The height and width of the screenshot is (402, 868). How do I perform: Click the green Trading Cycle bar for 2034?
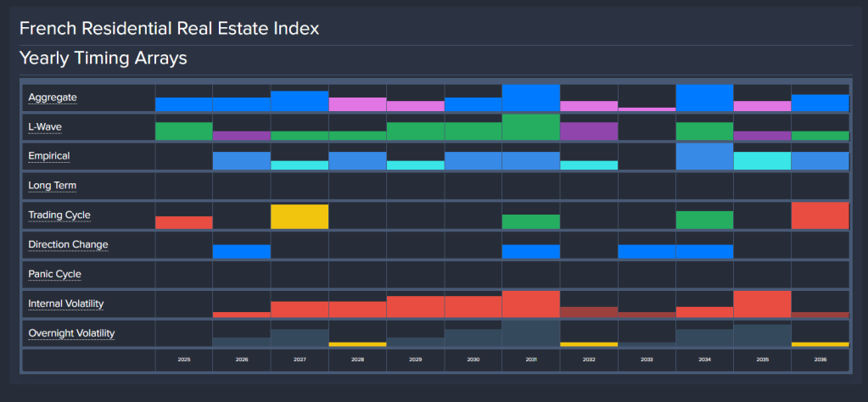coord(705,220)
